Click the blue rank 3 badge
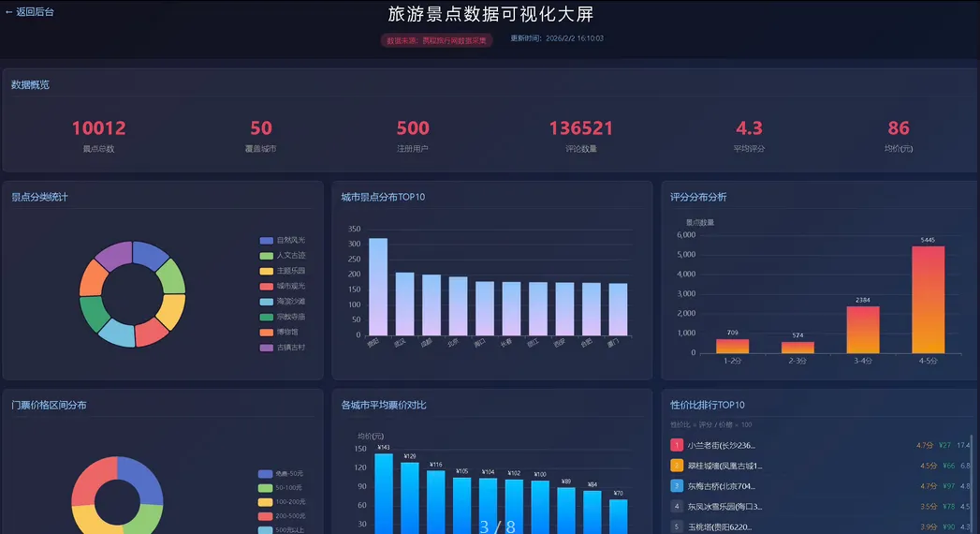The height and width of the screenshot is (534, 980). 676,486
